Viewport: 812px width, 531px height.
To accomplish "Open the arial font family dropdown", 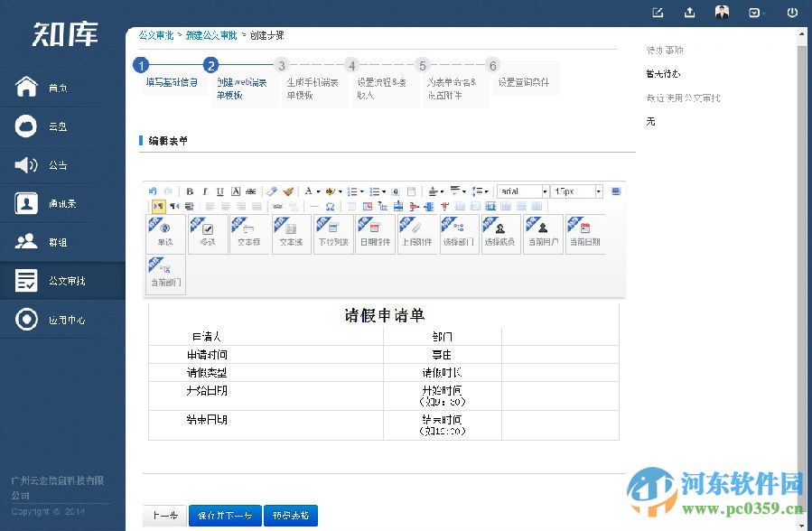I will [x=522, y=191].
